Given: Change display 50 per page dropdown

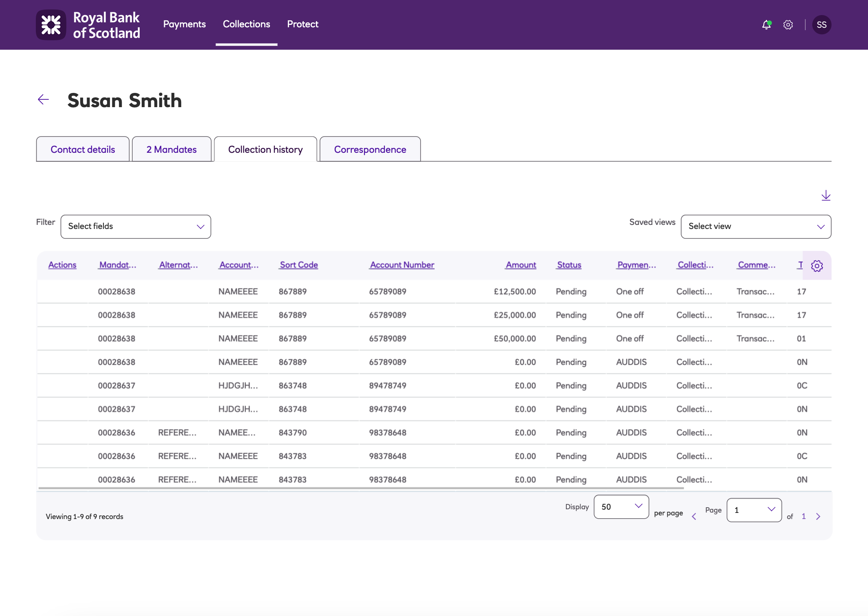Looking at the screenshot, I should 621,507.
